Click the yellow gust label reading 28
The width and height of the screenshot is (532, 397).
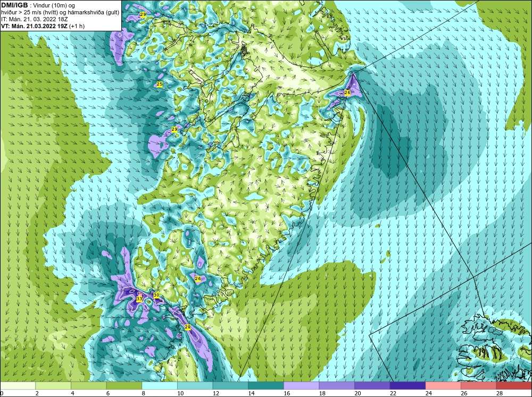[x=188, y=327]
